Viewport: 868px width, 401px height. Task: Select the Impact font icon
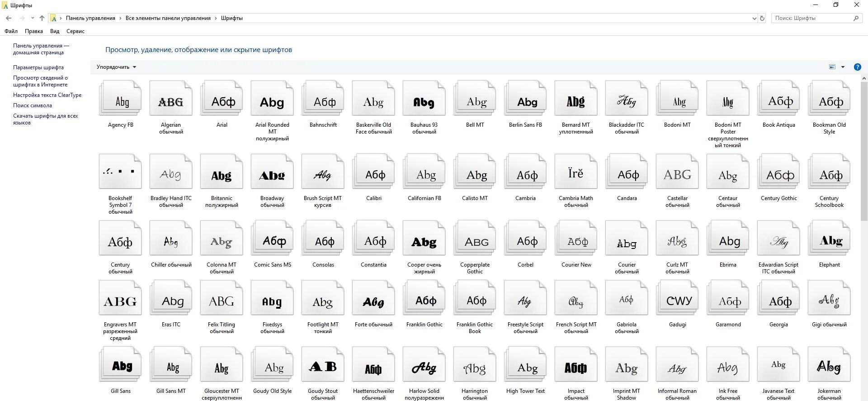[x=576, y=364]
